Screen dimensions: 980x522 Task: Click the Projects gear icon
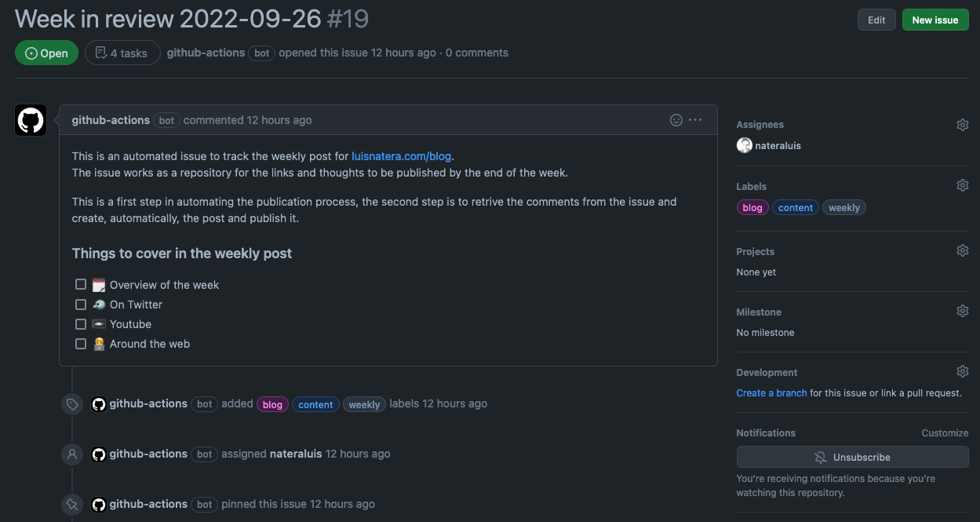(x=963, y=251)
